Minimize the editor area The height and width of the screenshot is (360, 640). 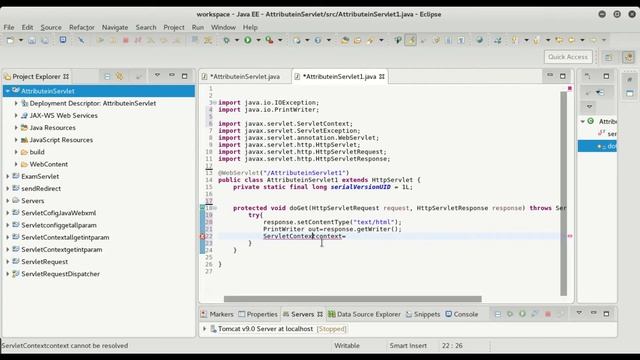tap(550, 75)
